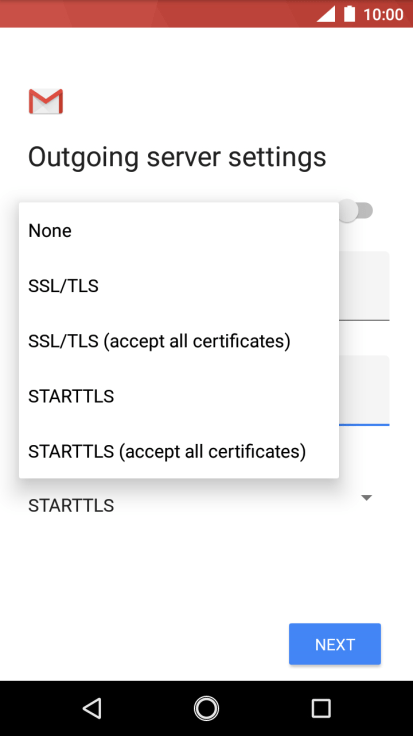Tap the Gmail envelope logo

point(46,101)
